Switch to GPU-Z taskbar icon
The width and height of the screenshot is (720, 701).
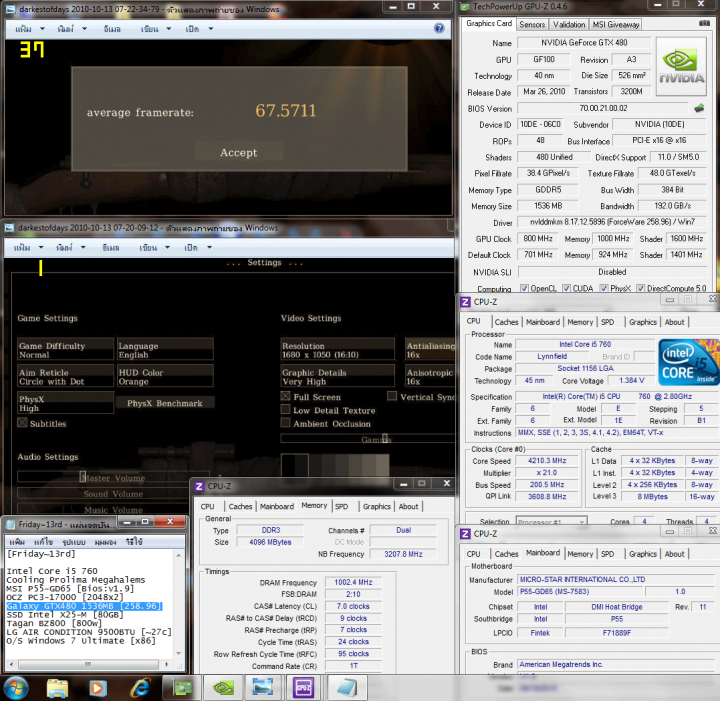tap(182, 688)
